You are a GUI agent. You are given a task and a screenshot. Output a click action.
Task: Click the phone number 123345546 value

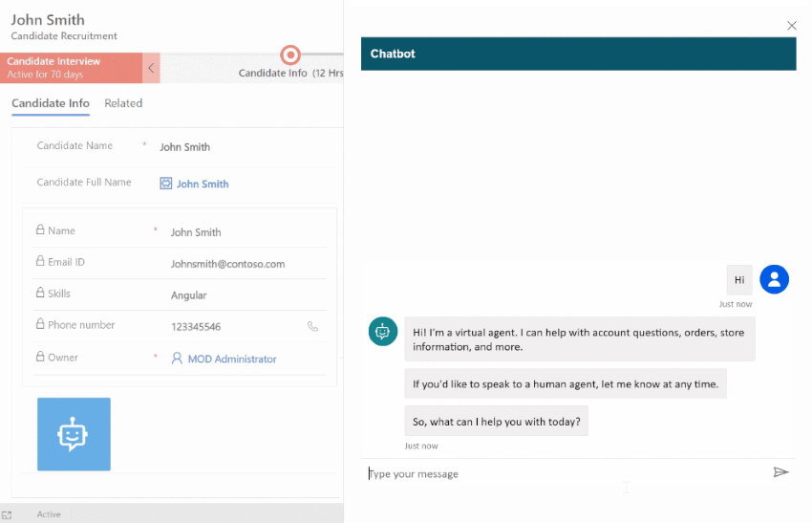[x=196, y=327]
